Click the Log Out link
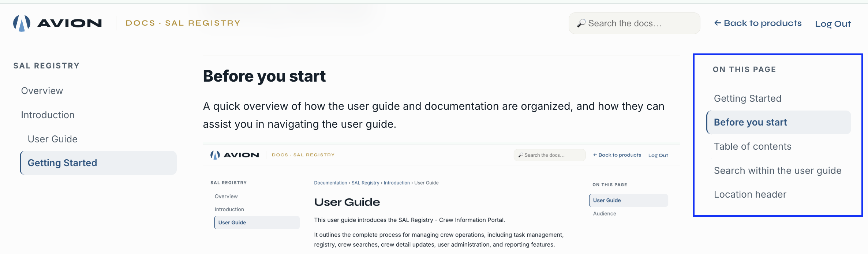868x254 pixels. pyautogui.click(x=833, y=24)
